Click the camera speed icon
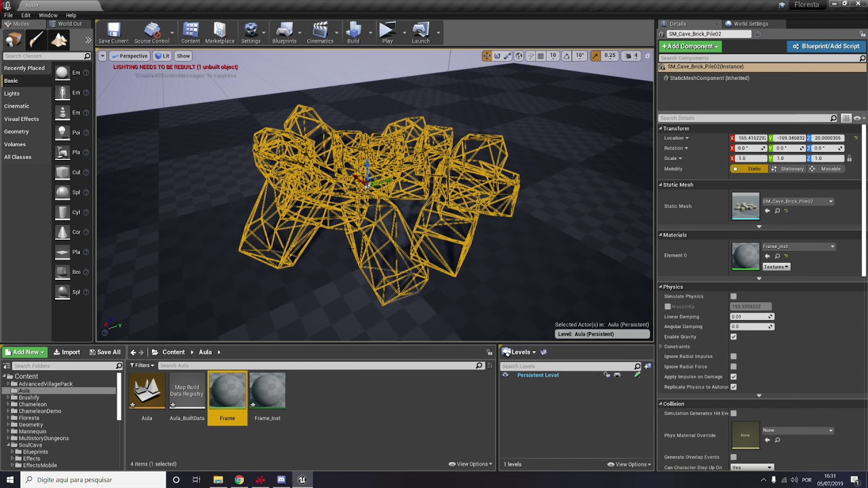Viewport: 868px width, 488px height. click(627, 56)
